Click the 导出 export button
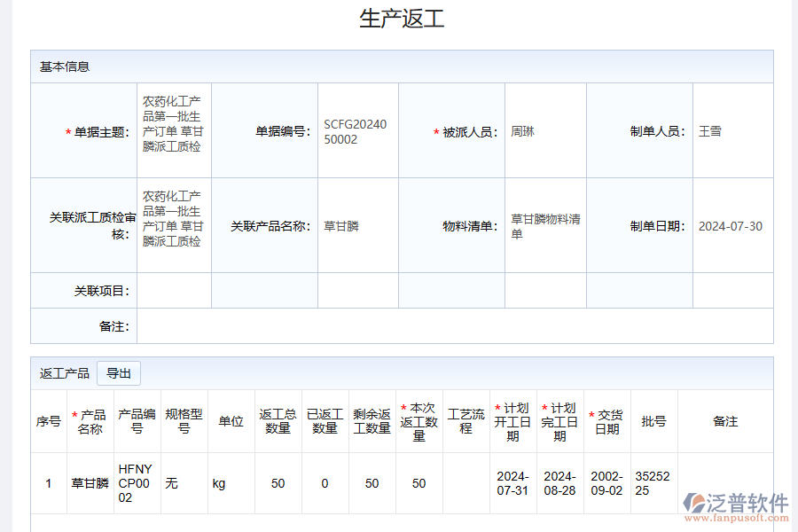The height and width of the screenshot is (532, 798). tap(120, 373)
